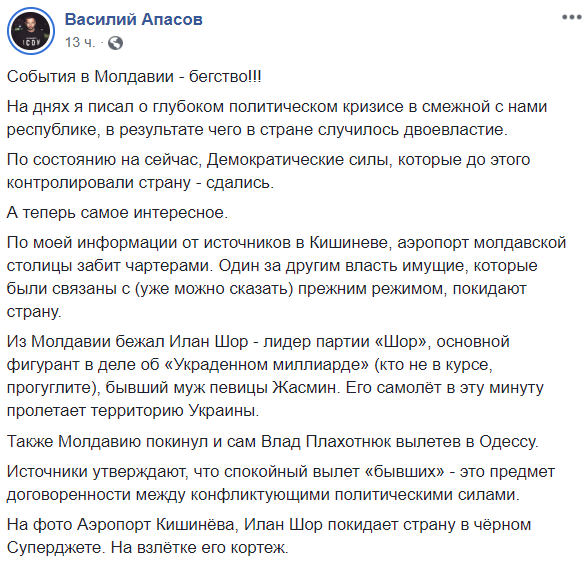This screenshot has height=564, width=587.
Task: Open Василий Апасов's profile picture
Action: (31, 31)
